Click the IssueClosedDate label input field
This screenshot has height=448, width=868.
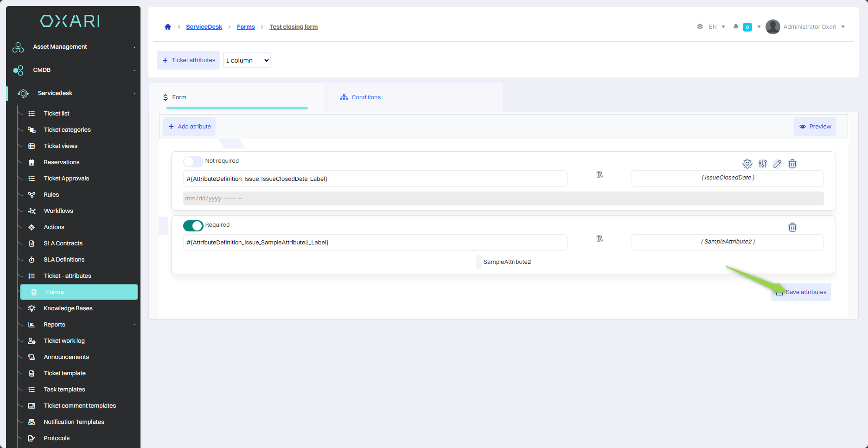click(375, 179)
